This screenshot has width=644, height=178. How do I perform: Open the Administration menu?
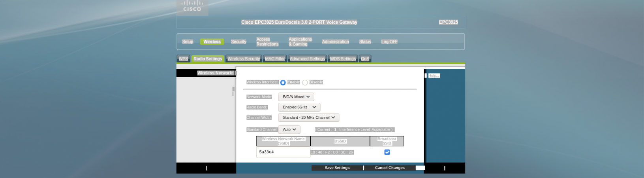click(x=335, y=42)
